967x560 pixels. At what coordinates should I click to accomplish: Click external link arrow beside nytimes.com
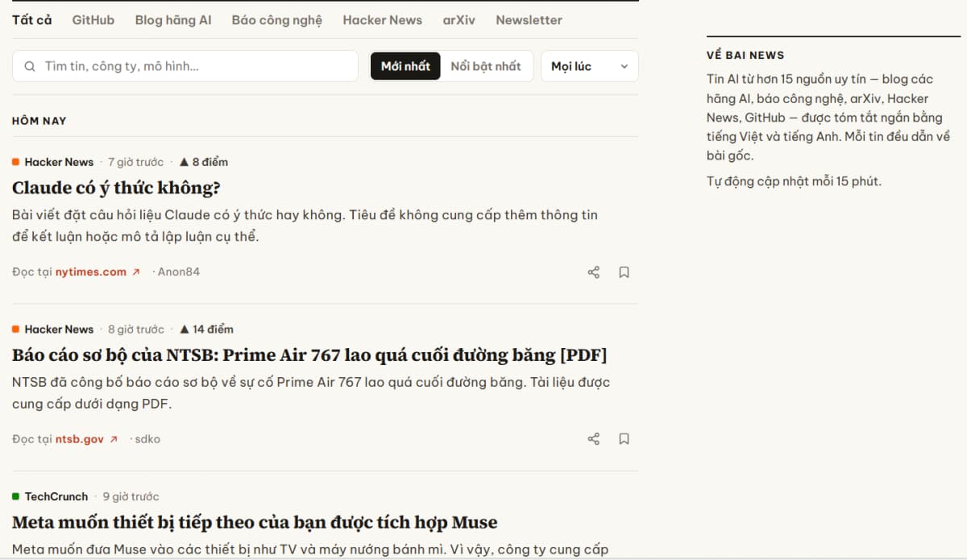click(136, 272)
